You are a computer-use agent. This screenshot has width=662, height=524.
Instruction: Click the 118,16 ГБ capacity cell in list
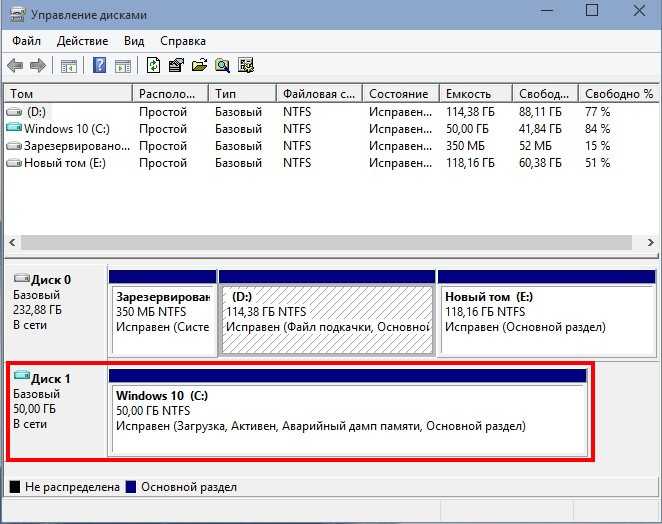point(470,163)
